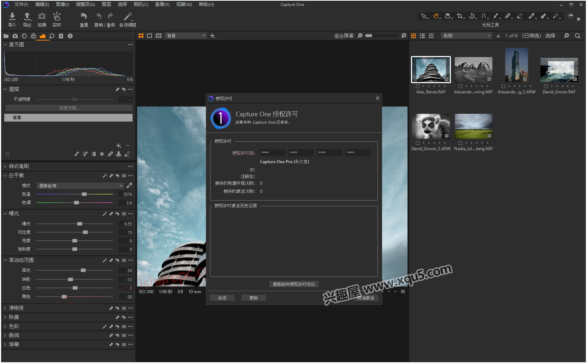Toggle sort direction arrow in browser

click(x=498, y=36)
